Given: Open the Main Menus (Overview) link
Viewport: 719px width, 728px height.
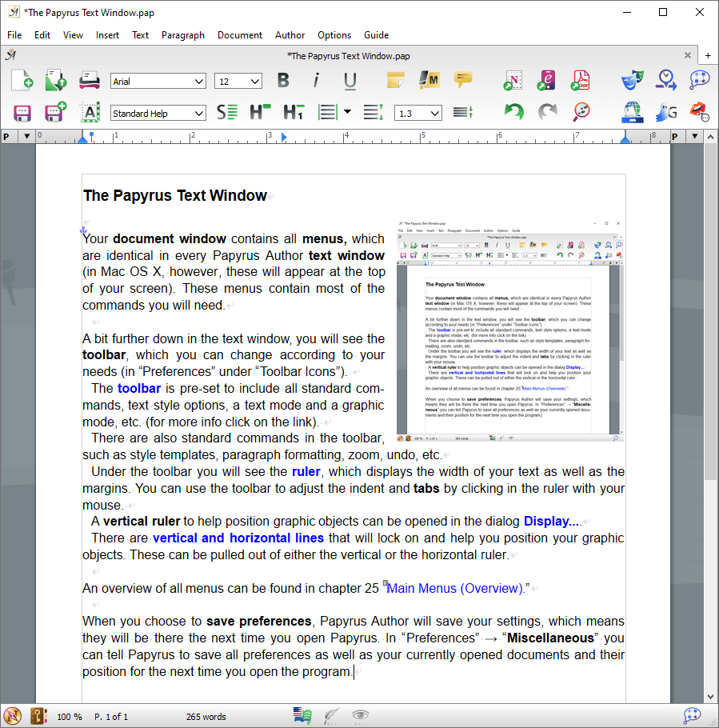Looking at the screenshot, I should pyautogui.click(x=455, y=588).
